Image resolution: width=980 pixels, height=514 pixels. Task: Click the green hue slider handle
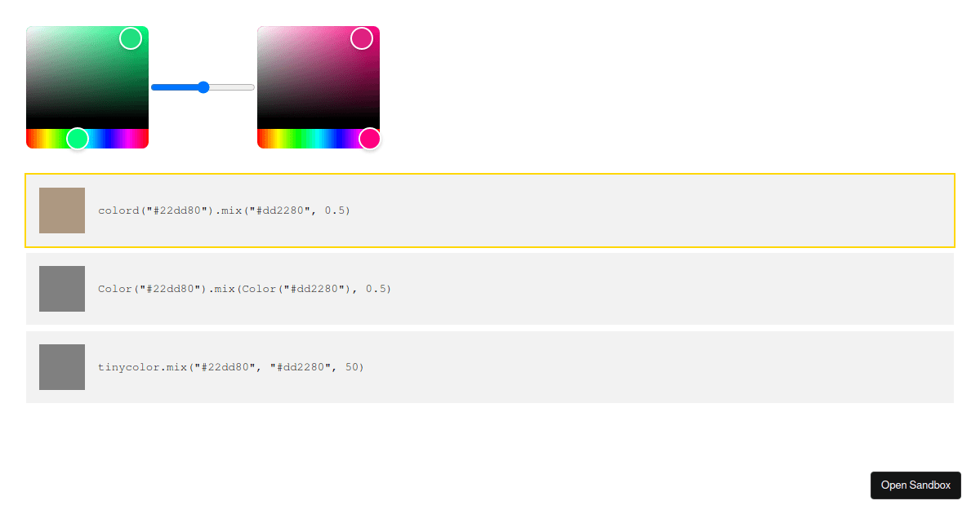78,139
